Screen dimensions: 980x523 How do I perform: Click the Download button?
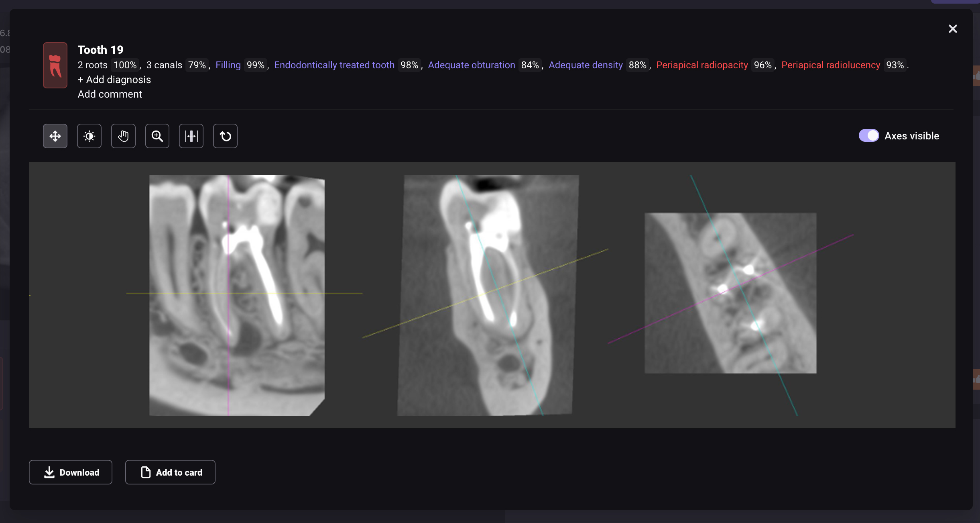point(71,472)
